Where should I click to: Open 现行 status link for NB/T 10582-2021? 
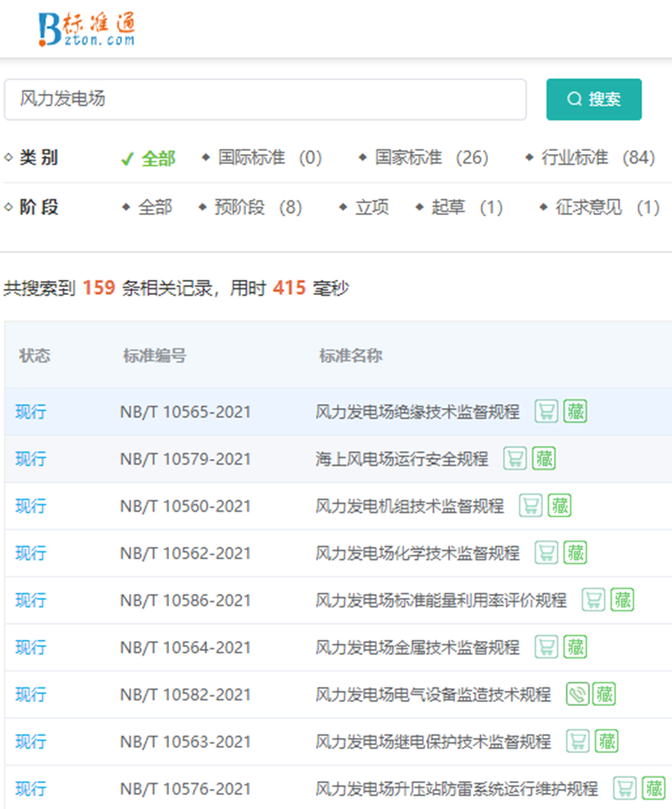tap(31, 694)
